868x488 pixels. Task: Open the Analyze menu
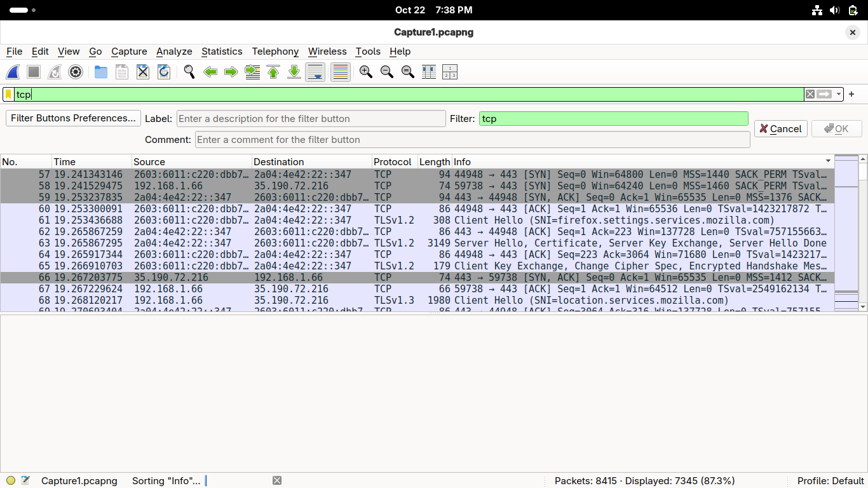tap(174, 51)
